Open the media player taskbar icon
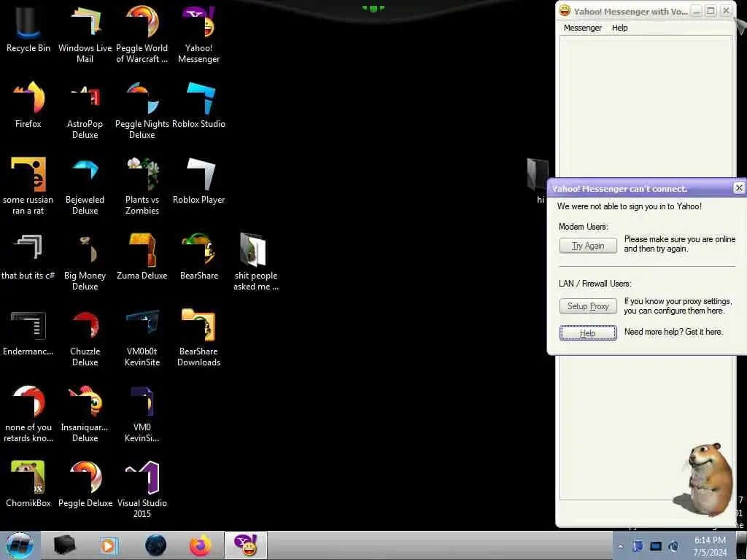 [x=109, y=545]
